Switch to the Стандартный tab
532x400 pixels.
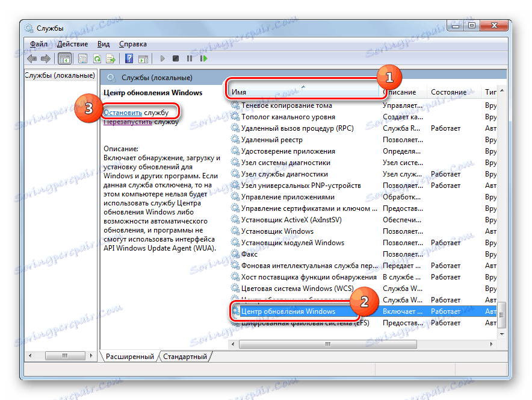point(185,357)
